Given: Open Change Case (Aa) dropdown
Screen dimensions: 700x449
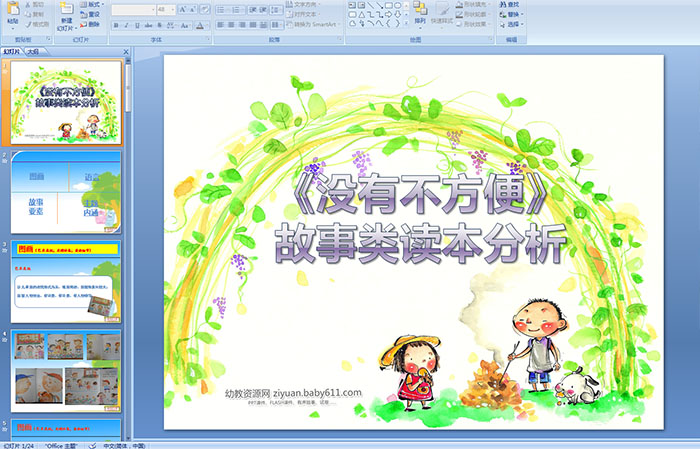Looking at the screenshot, I should click(185, 25).
